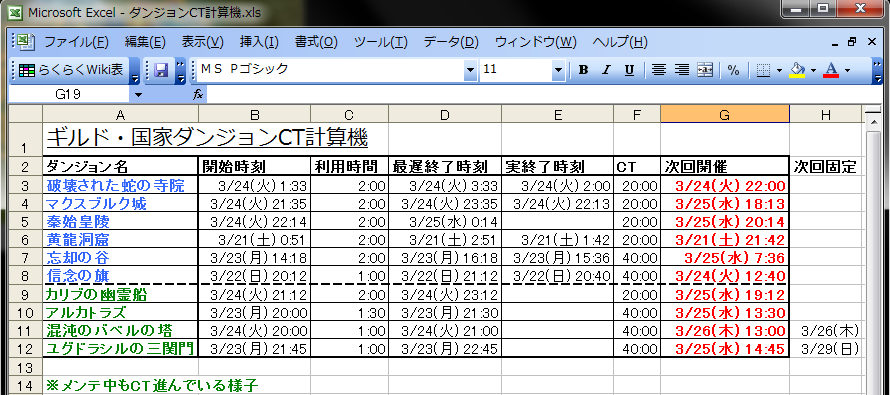
Task: Click the Borders icon
Action: [x=763, y=70]
